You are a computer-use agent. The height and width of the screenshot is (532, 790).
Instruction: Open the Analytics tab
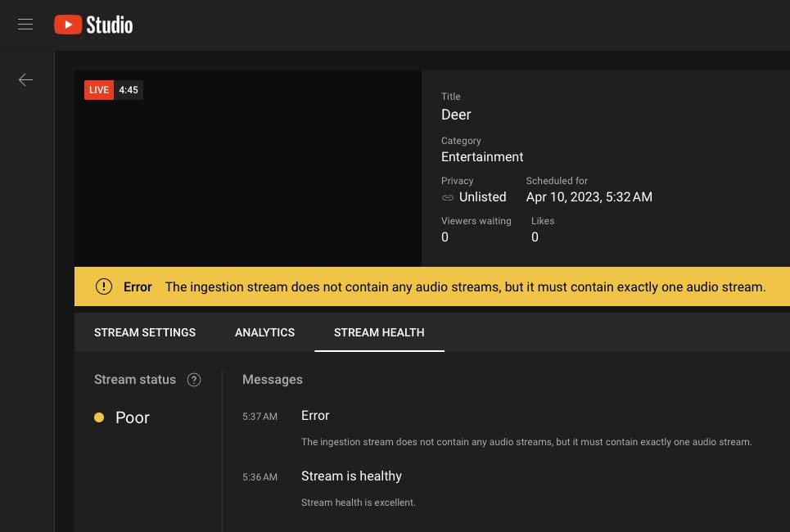[x=264, y=332]
